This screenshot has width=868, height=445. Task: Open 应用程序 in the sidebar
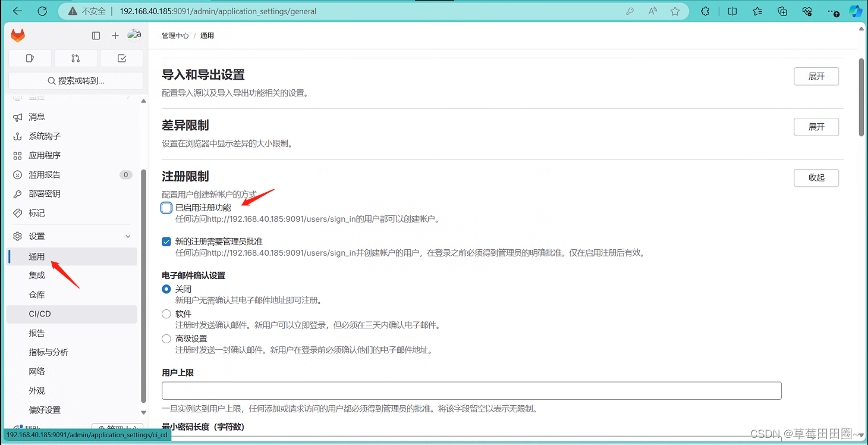(x=72, y=155)
